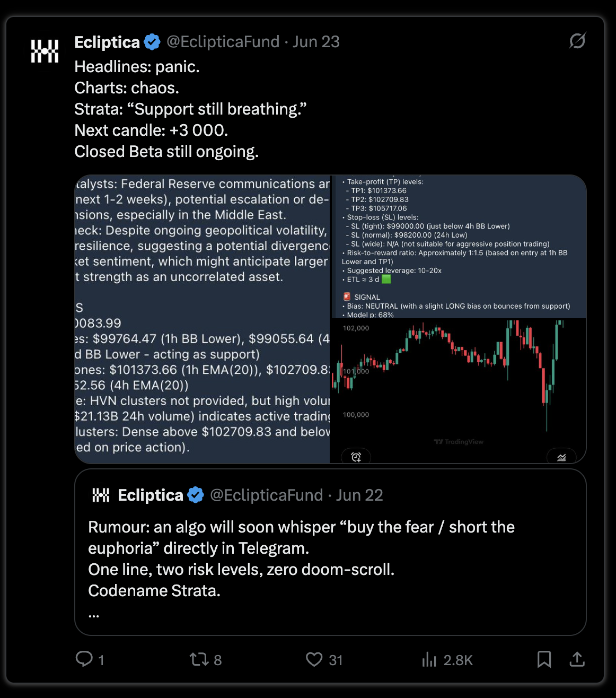Click the reply speech bubble icon
Image resolution: width=616 pixels, height=698 pixels.
tap(84, 659)
